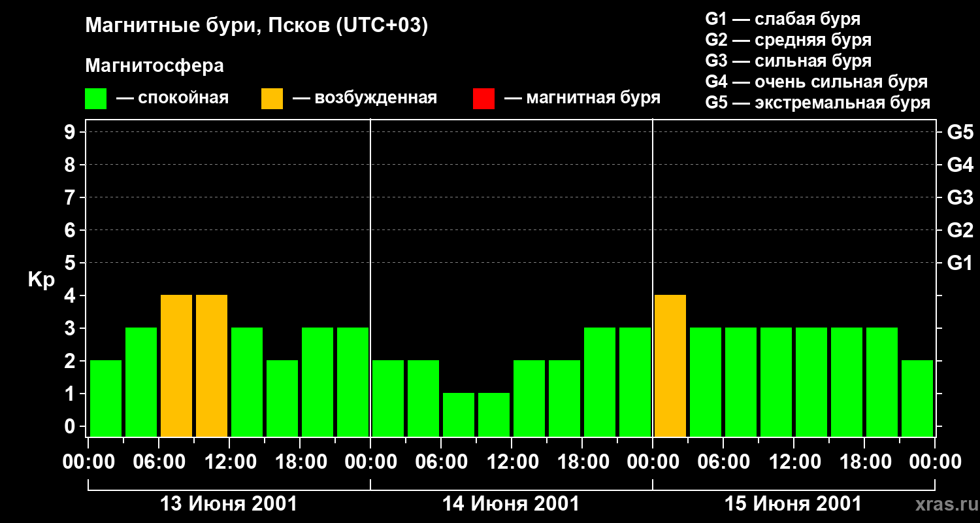Select the green bar starting 18:00 on 15 Июня
980x523 pixels.
882,382
